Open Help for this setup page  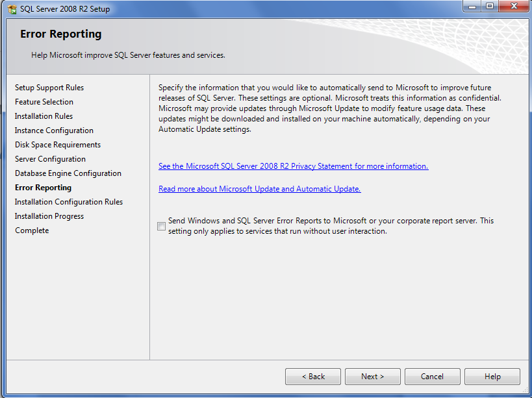pyautogui.click(x=492, y=377)
